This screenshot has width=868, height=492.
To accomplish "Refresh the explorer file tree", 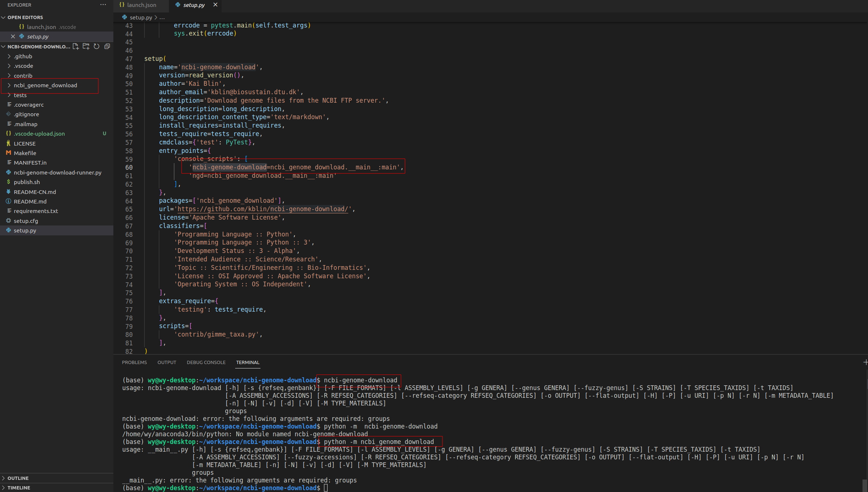I will (96, 47).
